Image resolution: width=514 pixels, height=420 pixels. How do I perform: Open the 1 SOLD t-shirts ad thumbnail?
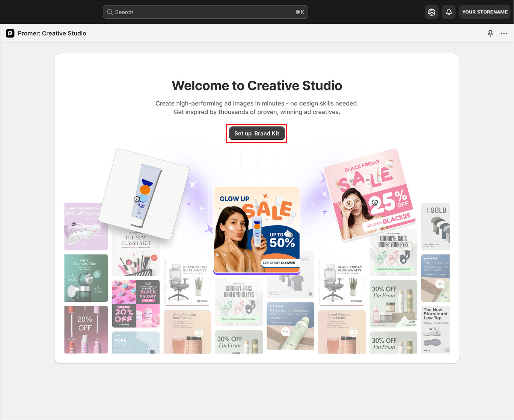coord(436,227)
